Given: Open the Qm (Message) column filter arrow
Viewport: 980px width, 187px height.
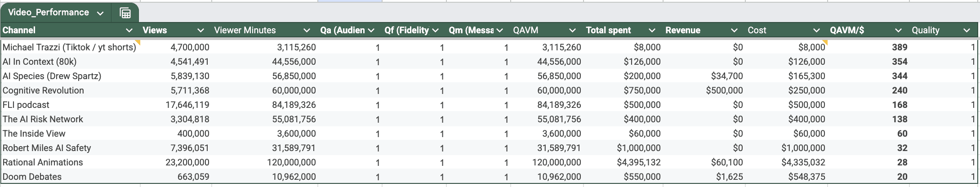Looking at the screenshot, I should pyautogui.click(x=499, y=31).
